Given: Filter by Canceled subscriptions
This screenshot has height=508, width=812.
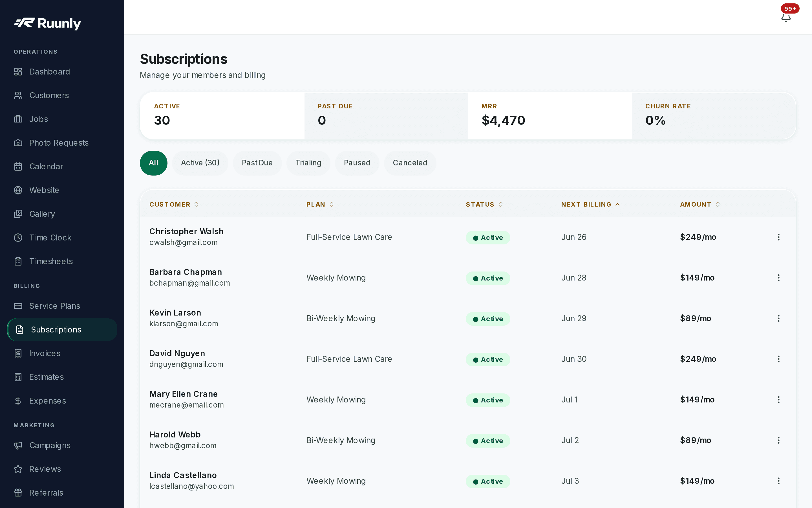Looking at the screenshot, I should [410, 163].
